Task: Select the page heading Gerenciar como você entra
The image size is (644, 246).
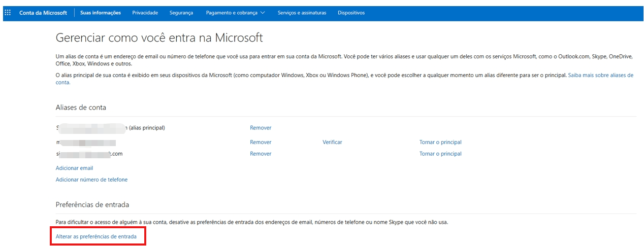Action: click(x=159, y=38)
